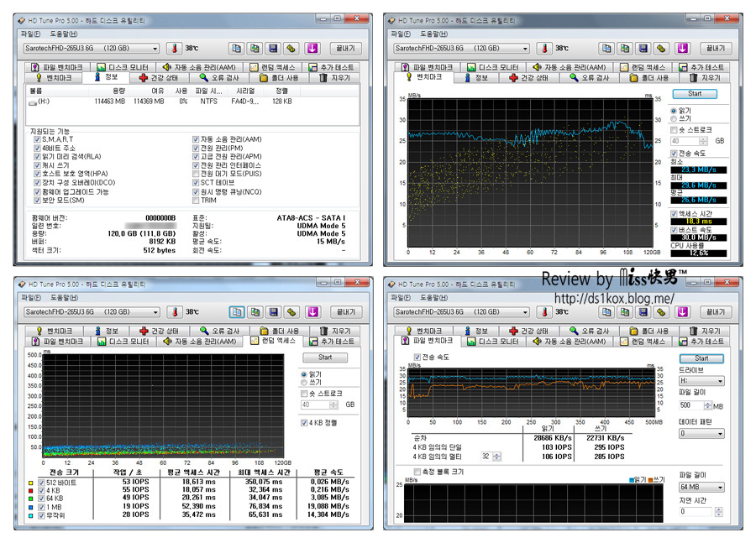Image resolution: width=756 pixels, height=543 pixels.
Task: Click the thermometer icon in the Benchmark graph window
Action: [544, 48]
